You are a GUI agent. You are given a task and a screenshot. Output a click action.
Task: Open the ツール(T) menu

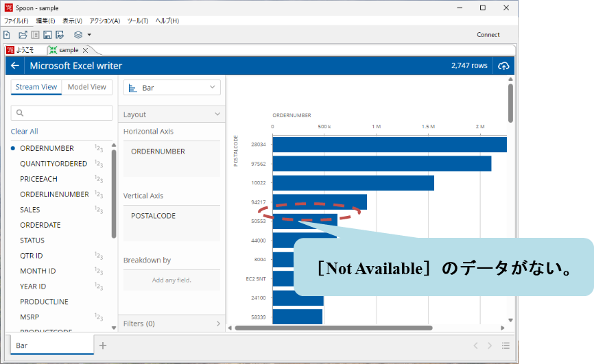pyautogui.click(x=137, y=21)
